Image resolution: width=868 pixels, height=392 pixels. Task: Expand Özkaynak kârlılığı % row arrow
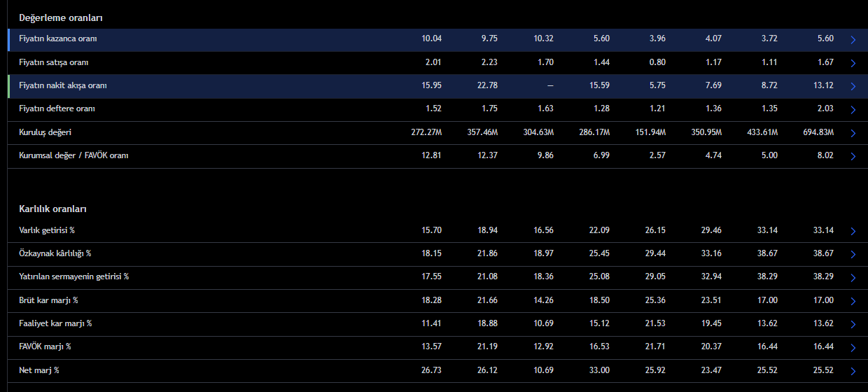pos(853,254)
